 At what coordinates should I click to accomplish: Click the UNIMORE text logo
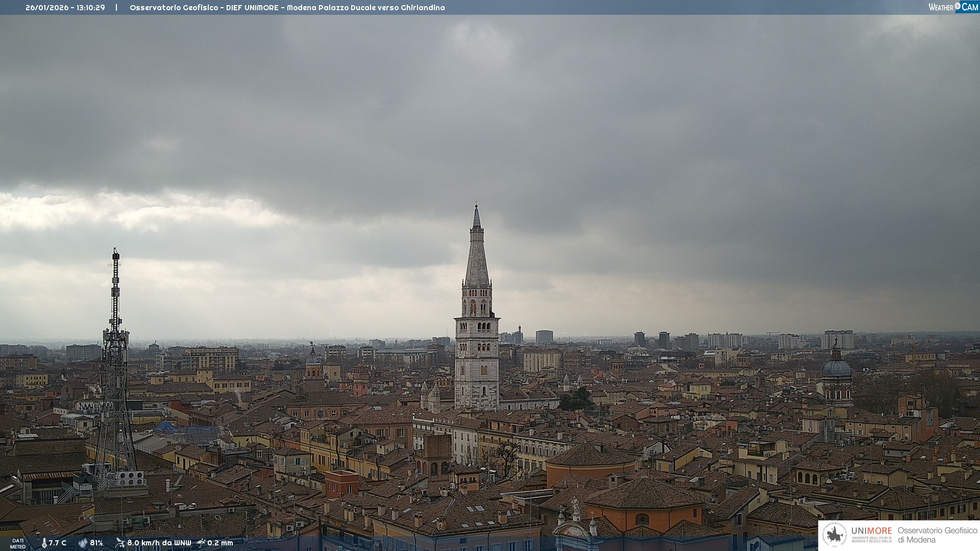pyautogui.click(x=871, y=531)
